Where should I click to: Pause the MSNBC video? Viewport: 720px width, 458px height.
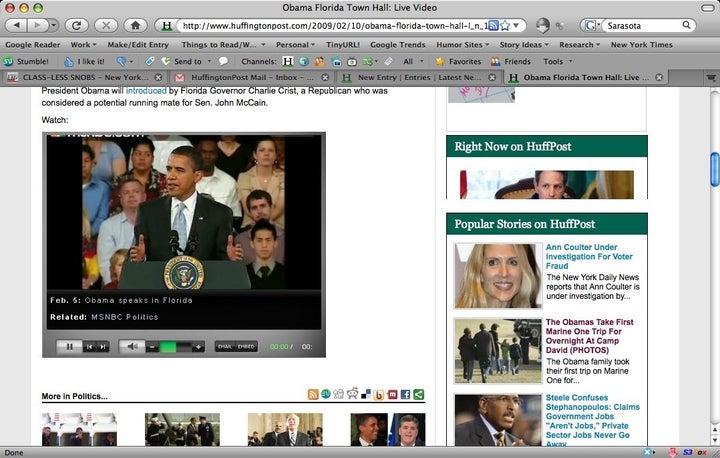[69, 346]
